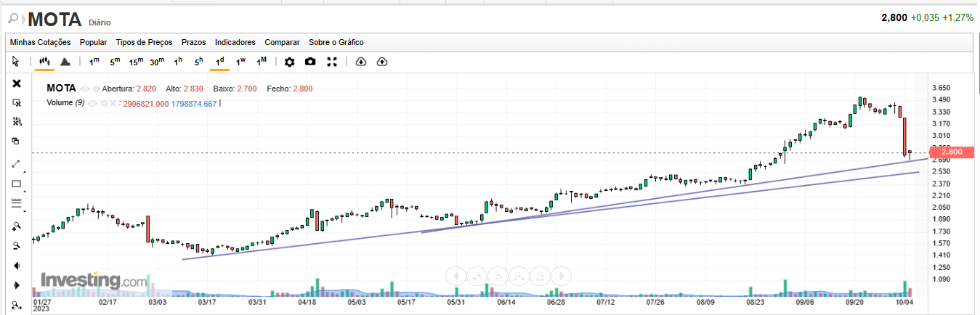Click the X icon in drawing sidebar
The image size is (980, 315).
coord(17,83)
